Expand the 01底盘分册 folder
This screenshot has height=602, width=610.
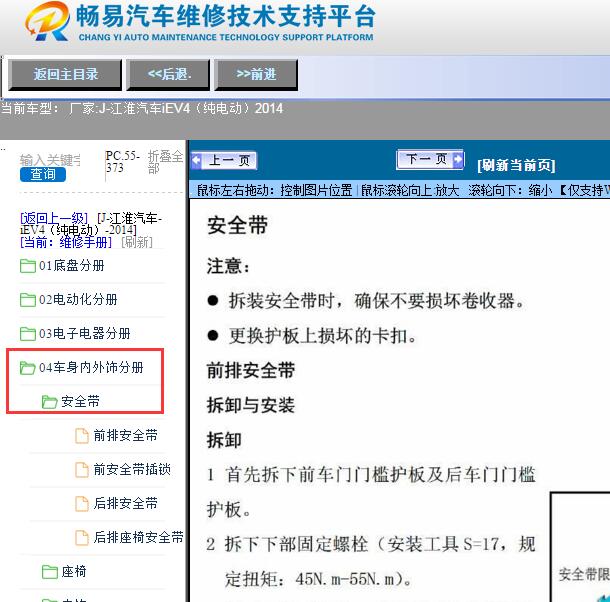point(72,266)
